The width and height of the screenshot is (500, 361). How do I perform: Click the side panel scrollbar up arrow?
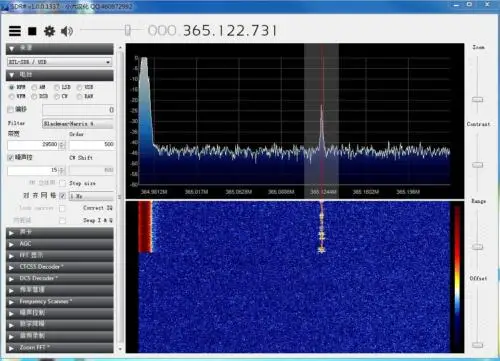point(120,48)
